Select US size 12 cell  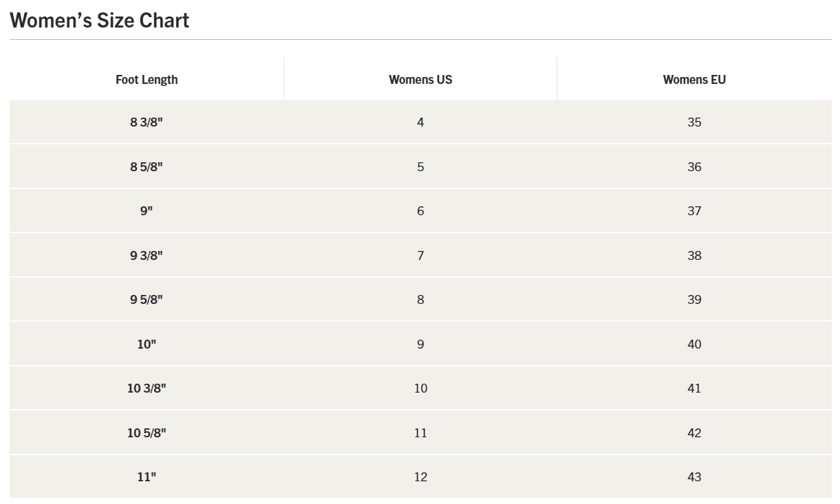(x=420, y=477)
